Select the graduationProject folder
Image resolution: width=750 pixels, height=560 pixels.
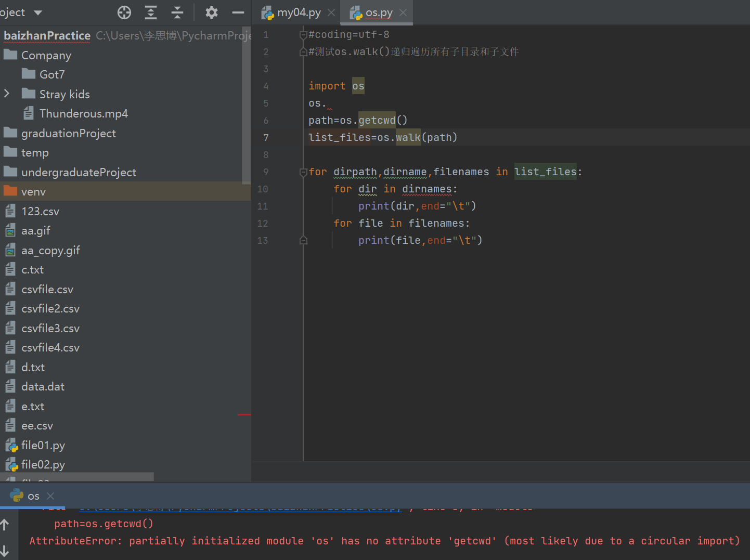(69, 133)
